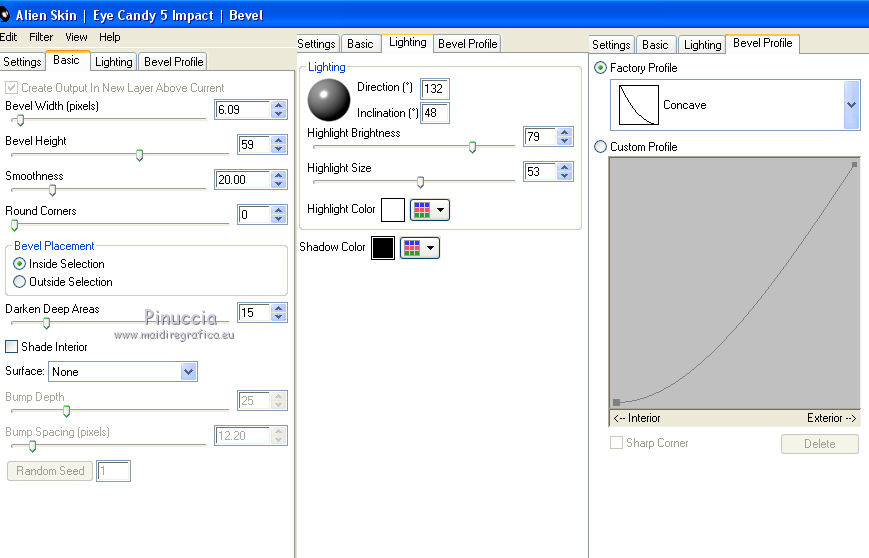Open the Shadow Color palette grid picker
This screenshot has width=869, height=558.
(x=420, y=248)
